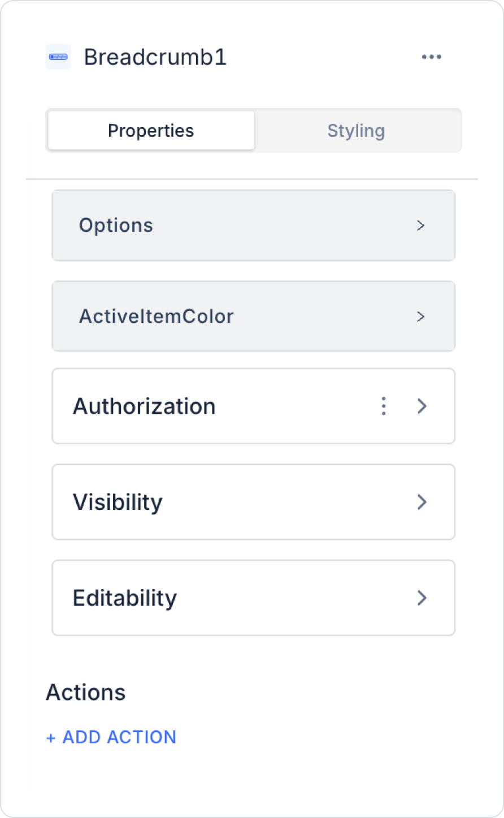The width and height of the screenshot is (504, 818).
Task: Click the ActiveItemColor chevron arrow
Action: [x=420, y=317]
